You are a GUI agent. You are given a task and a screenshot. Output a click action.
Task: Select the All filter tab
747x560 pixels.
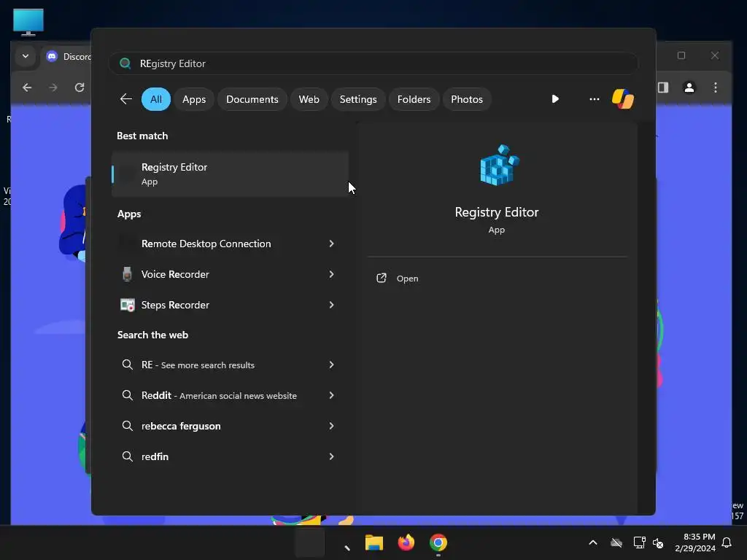pos(156,99)
